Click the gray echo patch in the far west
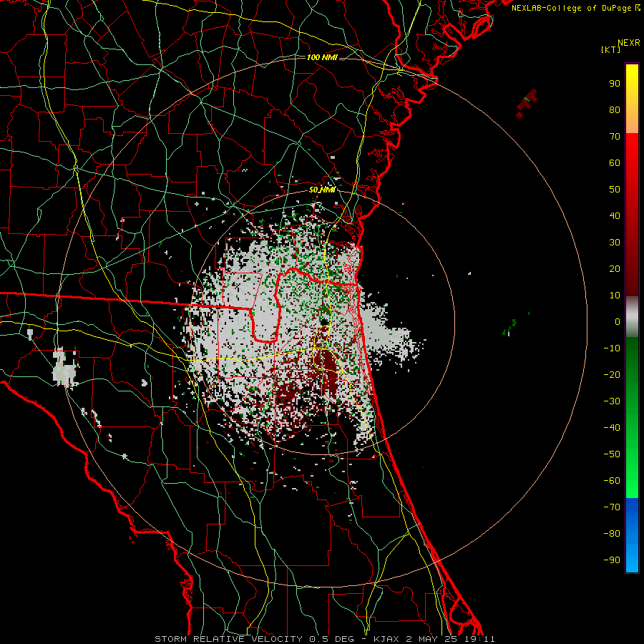The width and height of the screenshot is (644, 644). pos(65,368)
